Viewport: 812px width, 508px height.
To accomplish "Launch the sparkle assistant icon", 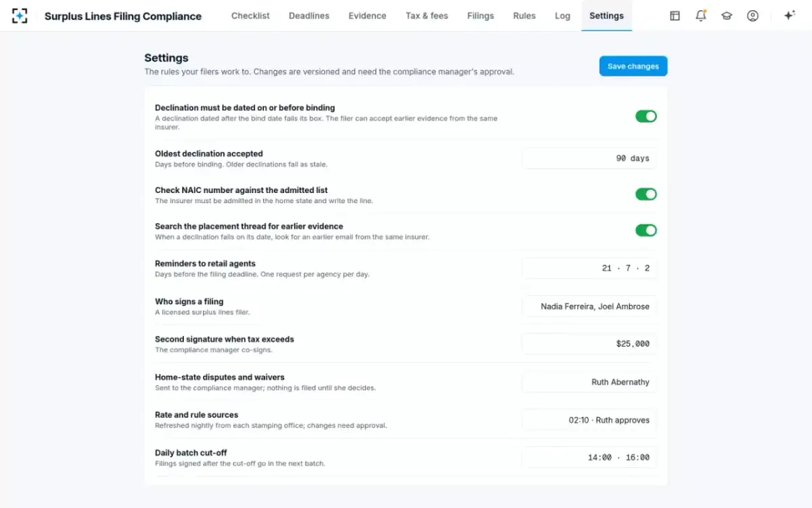I will click(x=789, y=16).
